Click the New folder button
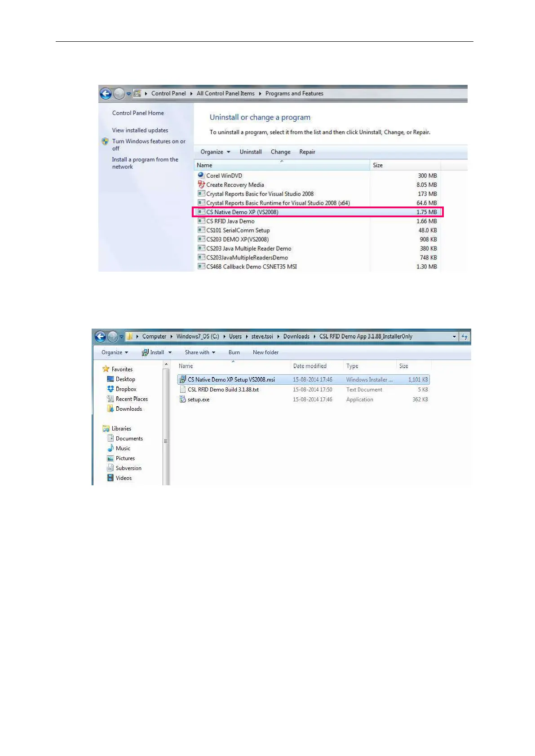The height and width of the screenshot is (756, 535). click(x=265, y=352)
